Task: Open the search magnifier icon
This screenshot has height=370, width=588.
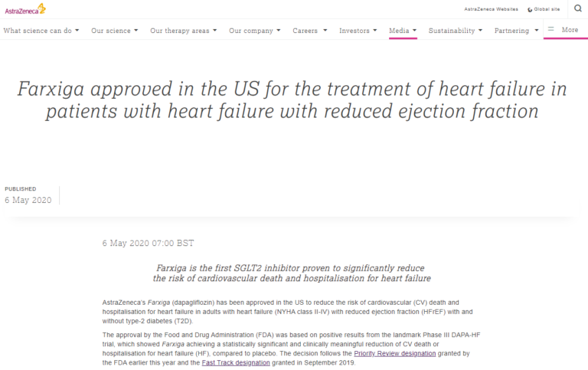Action: [x=577, y=8]
